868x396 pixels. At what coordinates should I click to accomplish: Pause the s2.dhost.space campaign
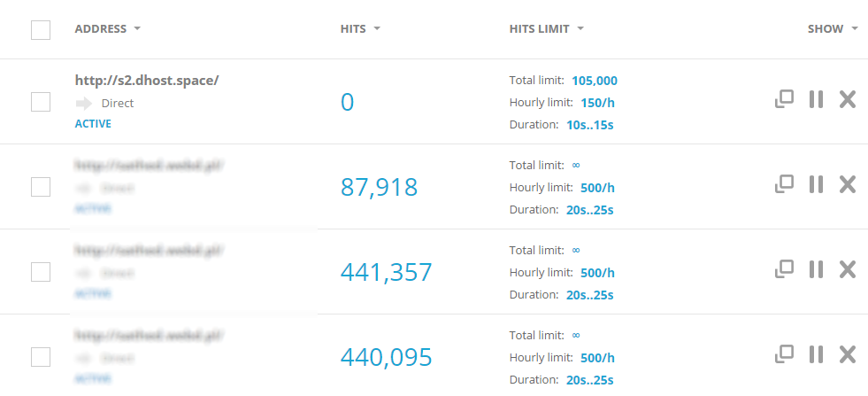tap(816, 99)
